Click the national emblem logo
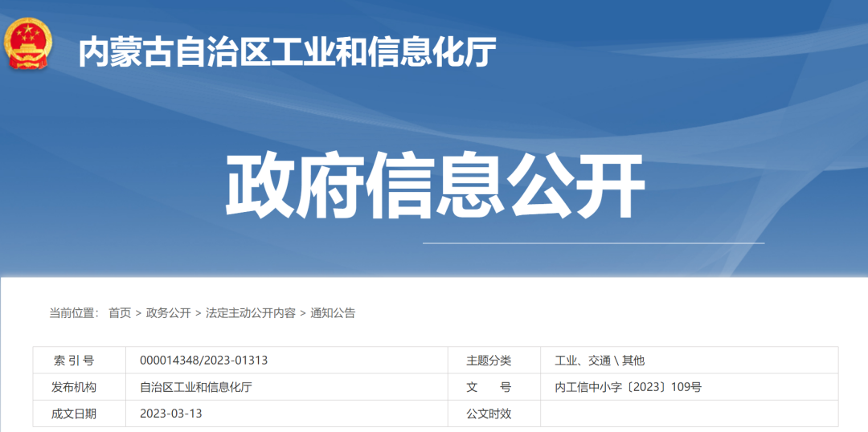This screenshot has width=868, height=432. [x=27, y=43]
